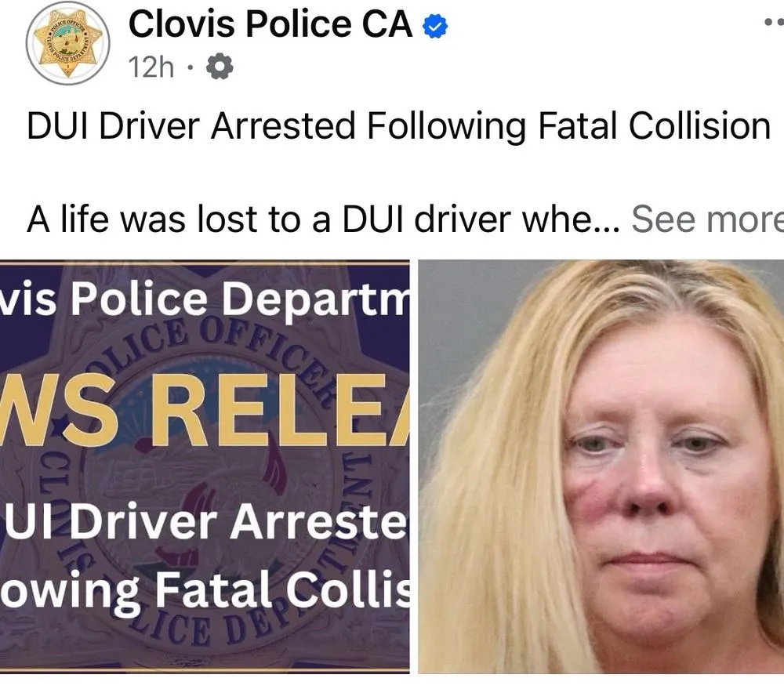784x689 pixels.
Task: Click the "DUI Driver Arrested Following Fatal Collision" headline
Action: tap(399, 127)
